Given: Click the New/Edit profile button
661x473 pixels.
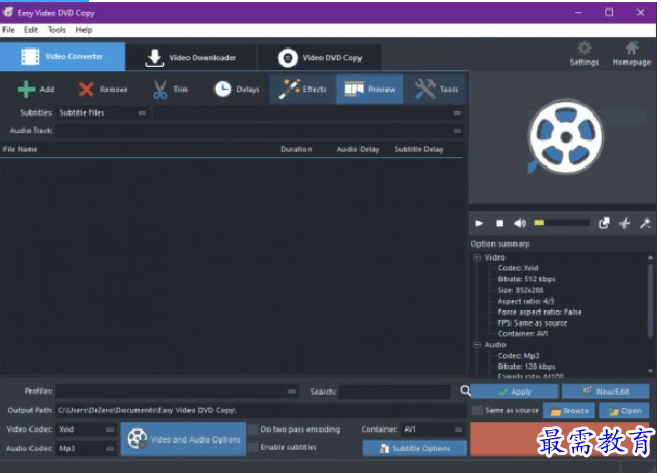Looking at the screenshot, I should (605, 392).
